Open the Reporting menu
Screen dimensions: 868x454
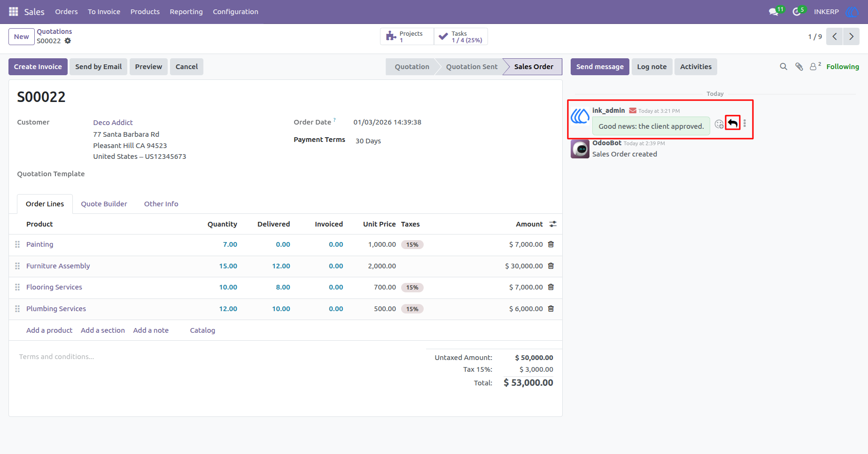[x=186, y=12]
